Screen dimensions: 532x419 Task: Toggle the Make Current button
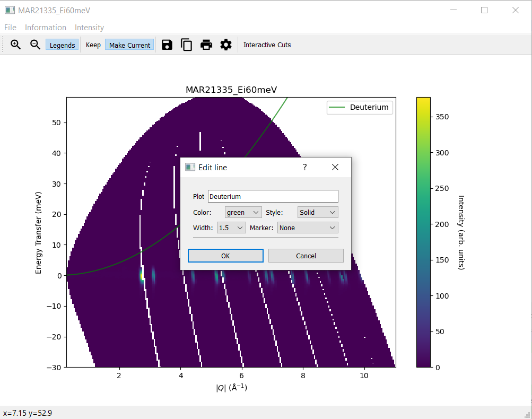129,45
